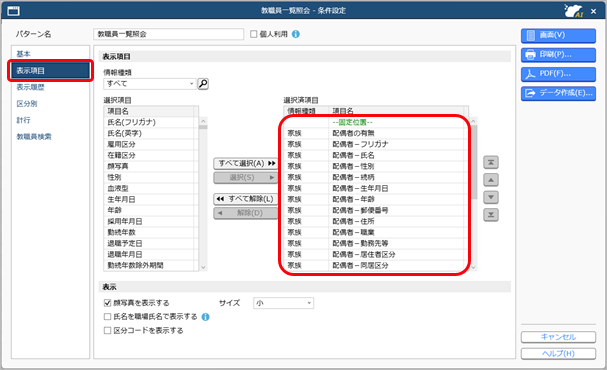Click the 画面(V) button

[x=558, y=35]
